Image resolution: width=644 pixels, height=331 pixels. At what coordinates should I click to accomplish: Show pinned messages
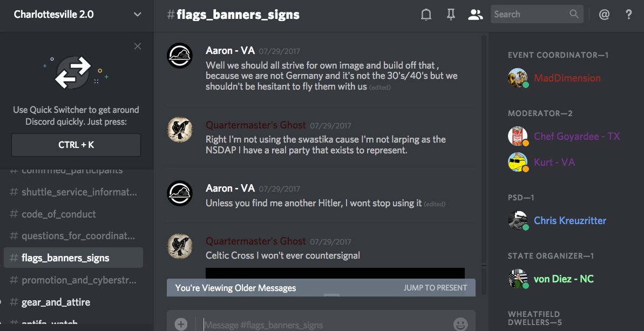pos(451,15)
